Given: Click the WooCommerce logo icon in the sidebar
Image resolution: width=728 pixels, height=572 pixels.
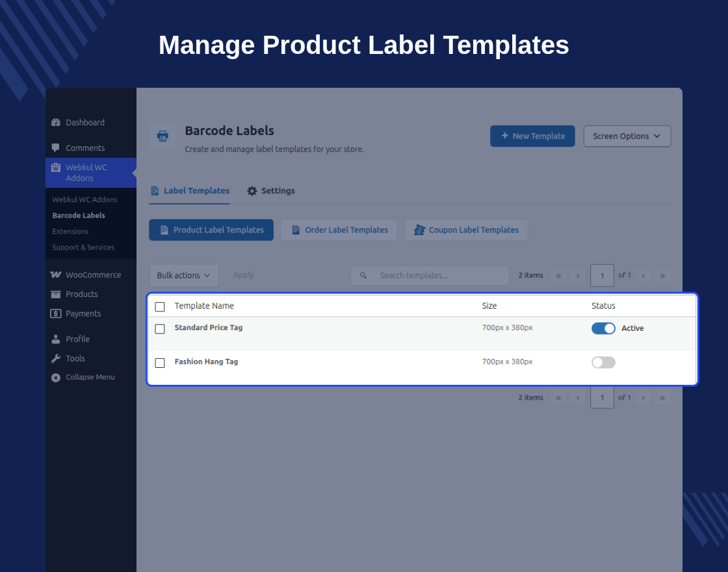Looking at the screenshot, I should [x=56, y=275].
